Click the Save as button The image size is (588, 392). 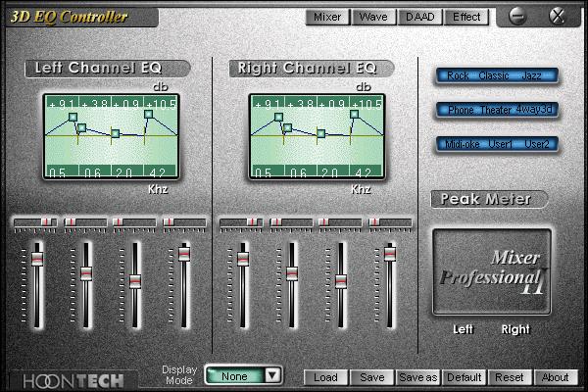(x=418, y=377)
